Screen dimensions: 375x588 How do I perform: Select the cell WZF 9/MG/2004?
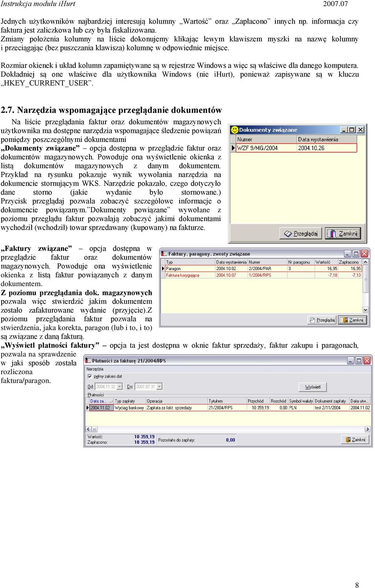[266, 148]
